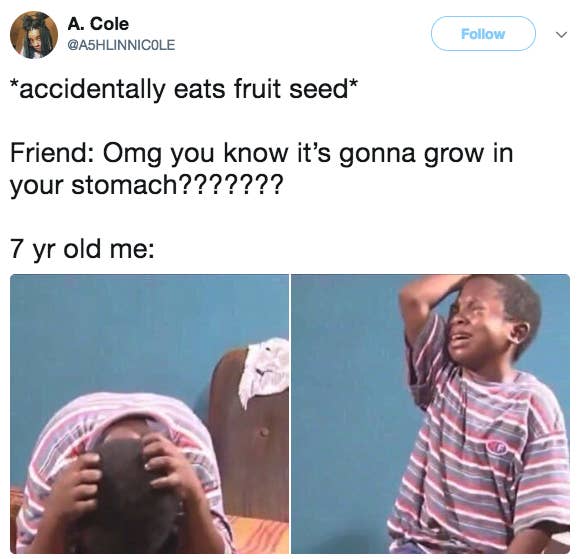Click the '*accidentally eats fruit seed*' tweet text

click(183, 90)
